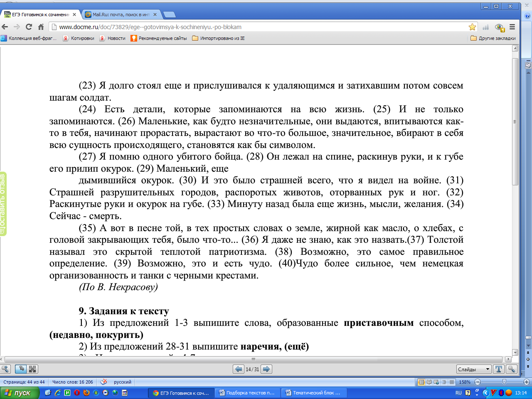The width and height of the screenshot is (532, 399).
Task: Bookmark this page with the star icon
Action: tap(472, 27)
